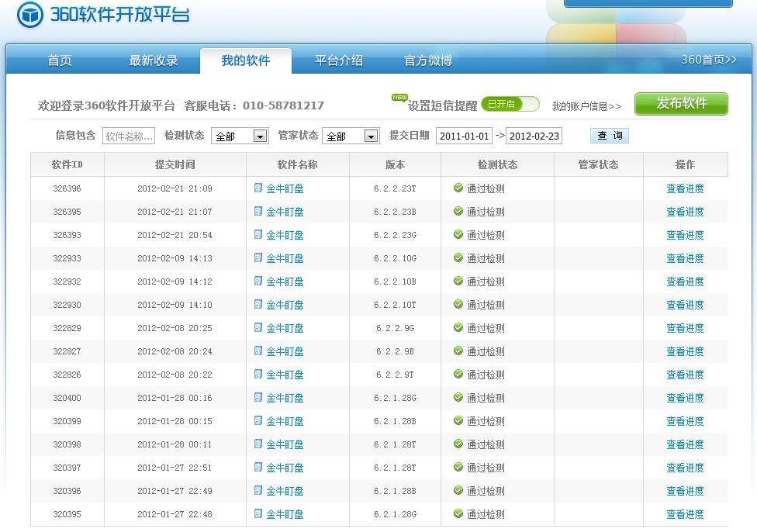Open the 平台介绍 tab
Viewport: 757px width, 532px height.
tap(338, 60)
